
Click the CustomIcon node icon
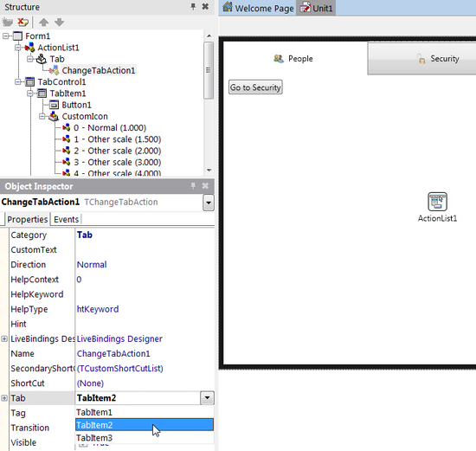(54, 116)
